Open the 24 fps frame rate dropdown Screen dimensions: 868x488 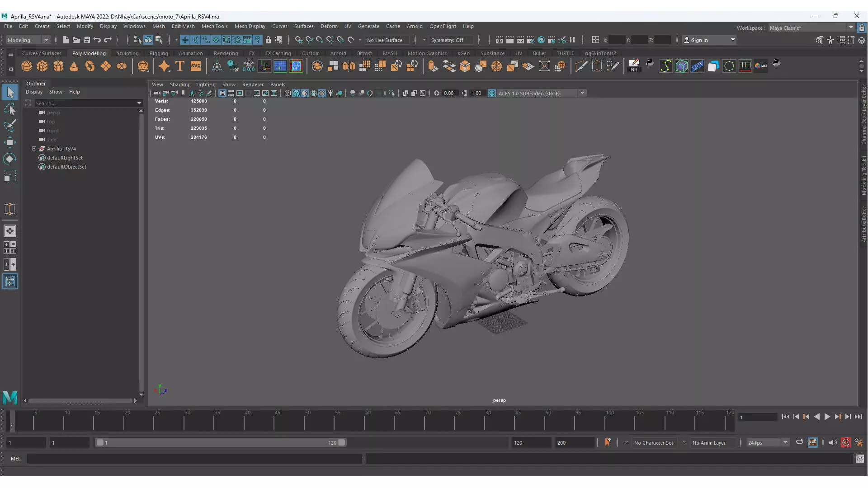(768, 443)
